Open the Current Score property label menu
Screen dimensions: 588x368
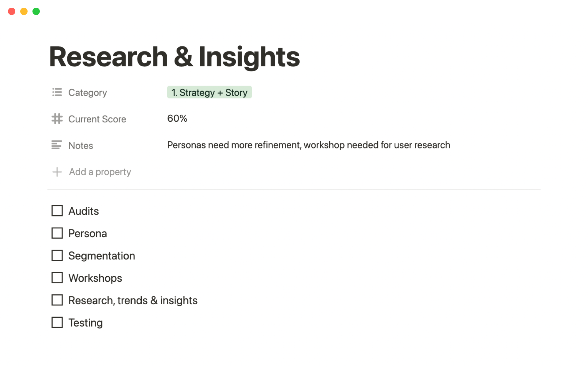[x=97, y=119]
